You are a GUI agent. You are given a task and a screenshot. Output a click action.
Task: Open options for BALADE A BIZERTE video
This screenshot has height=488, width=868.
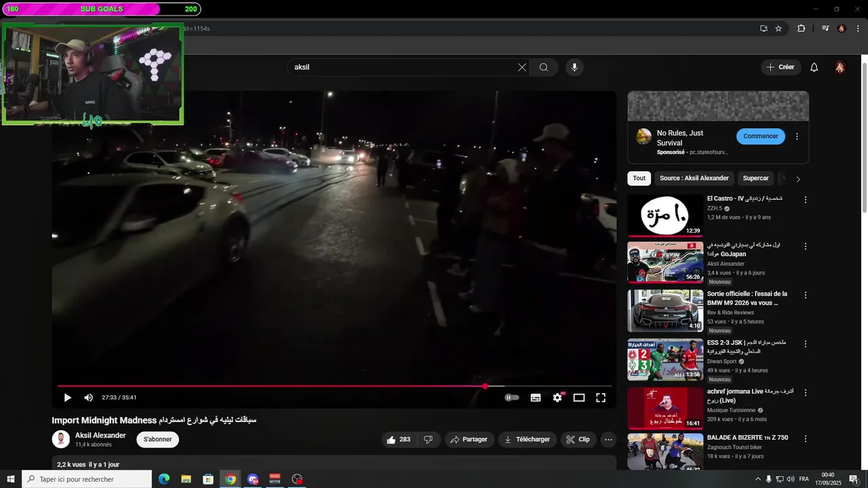coord(806,439)
